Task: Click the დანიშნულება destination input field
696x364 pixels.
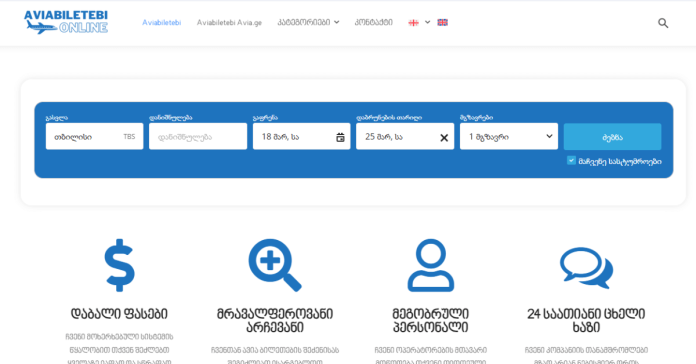Action: pos(198,136)
